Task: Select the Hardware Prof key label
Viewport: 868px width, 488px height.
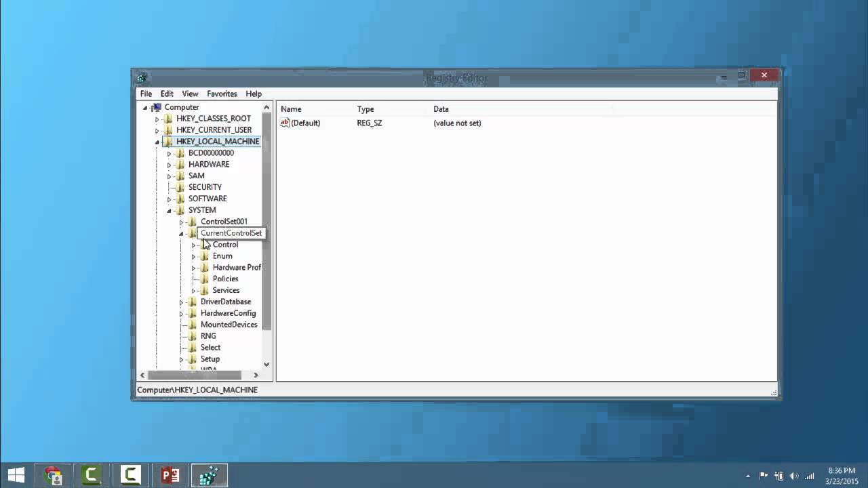Action: (x=237, y=268)
